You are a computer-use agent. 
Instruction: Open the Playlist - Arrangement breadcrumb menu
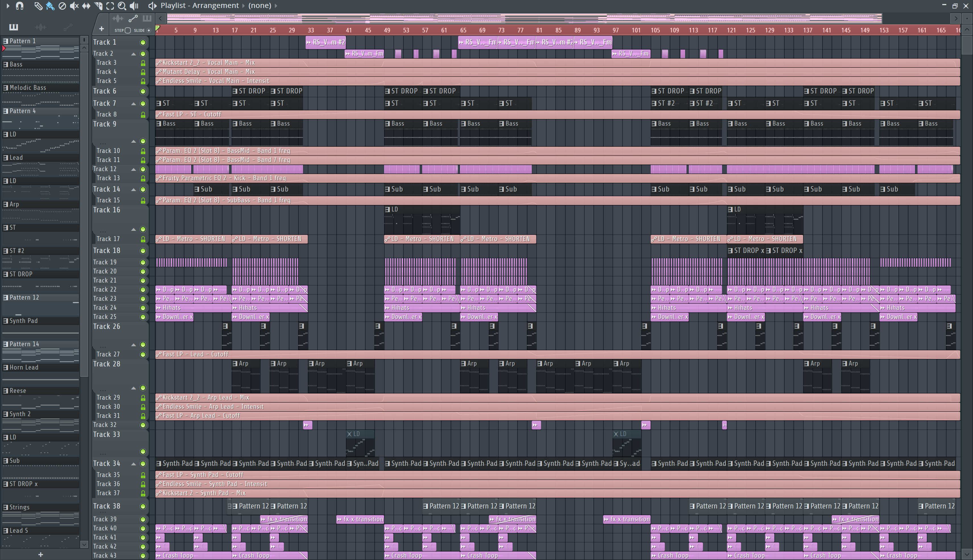(199, 5)
